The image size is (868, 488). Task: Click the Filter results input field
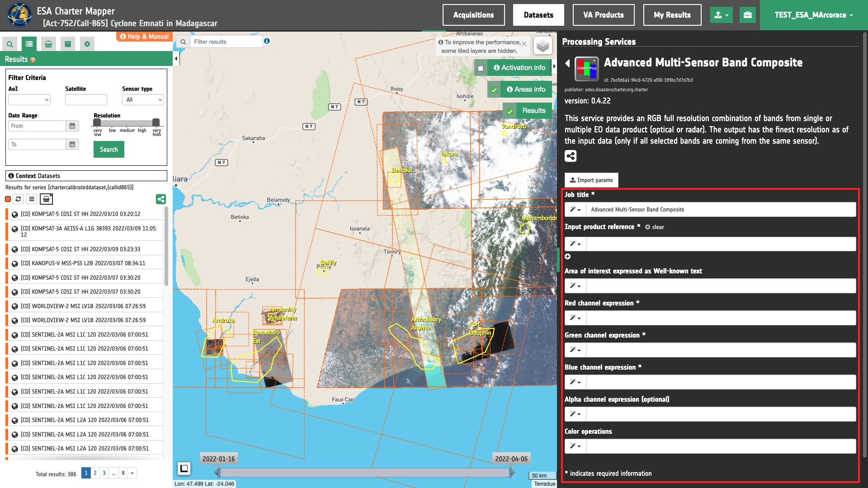click(226, 42)
